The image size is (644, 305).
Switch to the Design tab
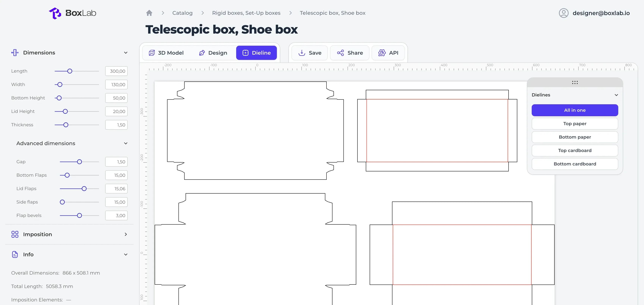pos(213,53)
